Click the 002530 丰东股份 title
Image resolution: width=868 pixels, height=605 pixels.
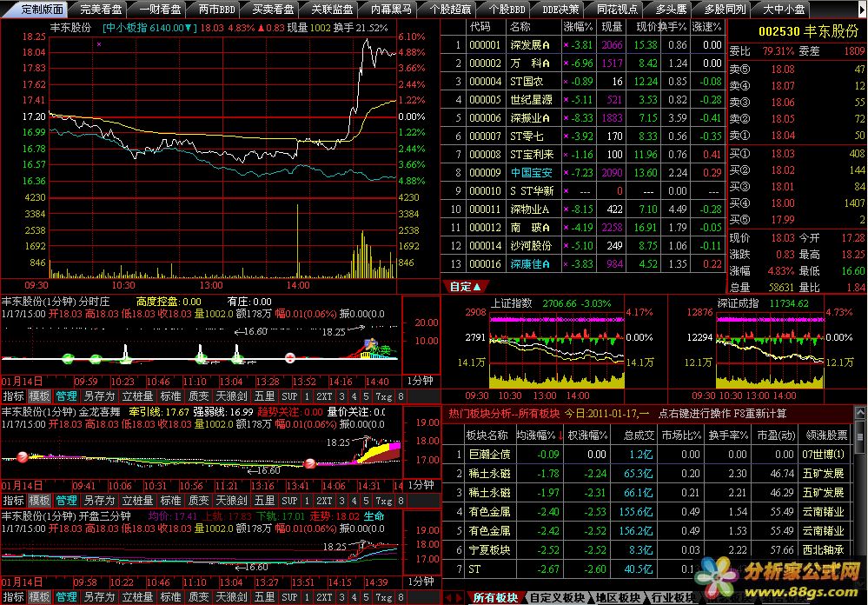[808, 31]
